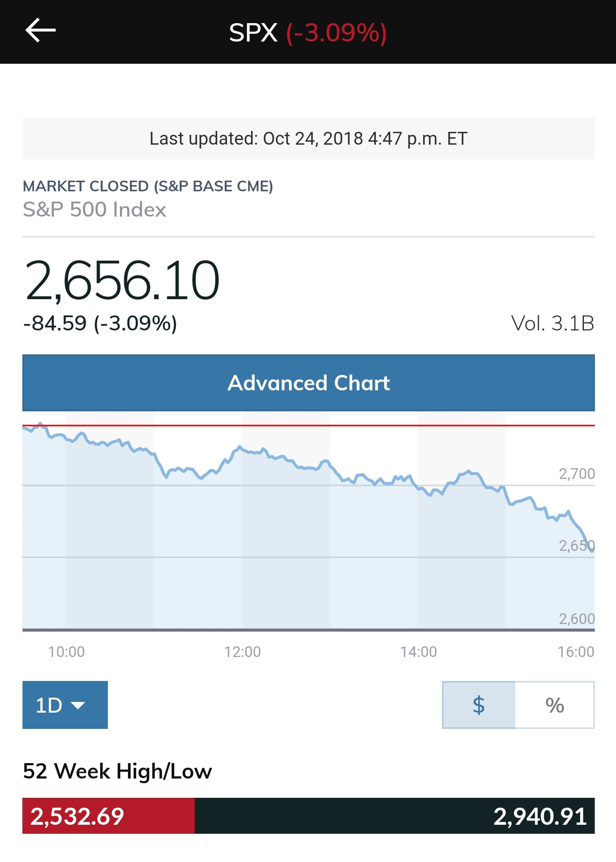Image resolution: width=616 pixels, height=862 pixels.
Task: Click the 14:00 time axis label
Action: [x=418, y=652]
